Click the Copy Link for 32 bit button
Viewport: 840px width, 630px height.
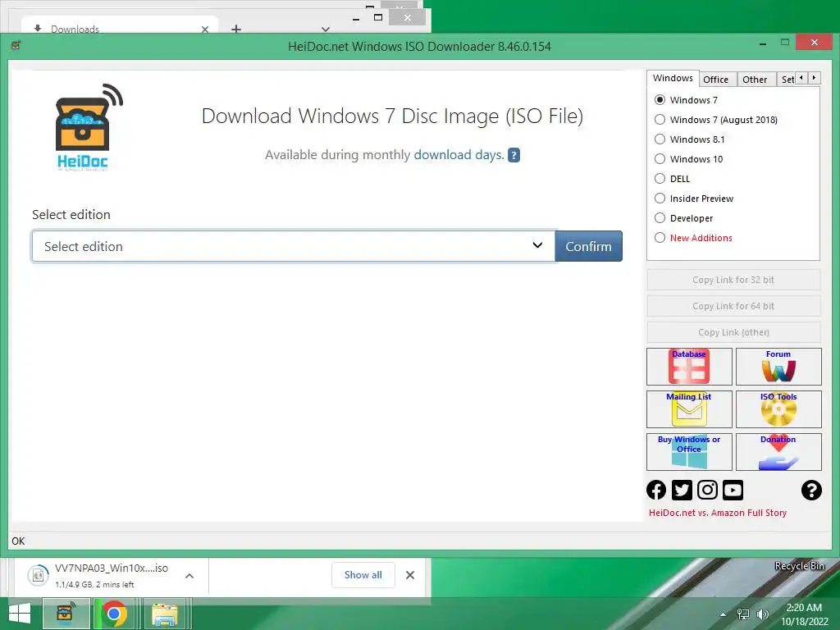coord(733,280)
